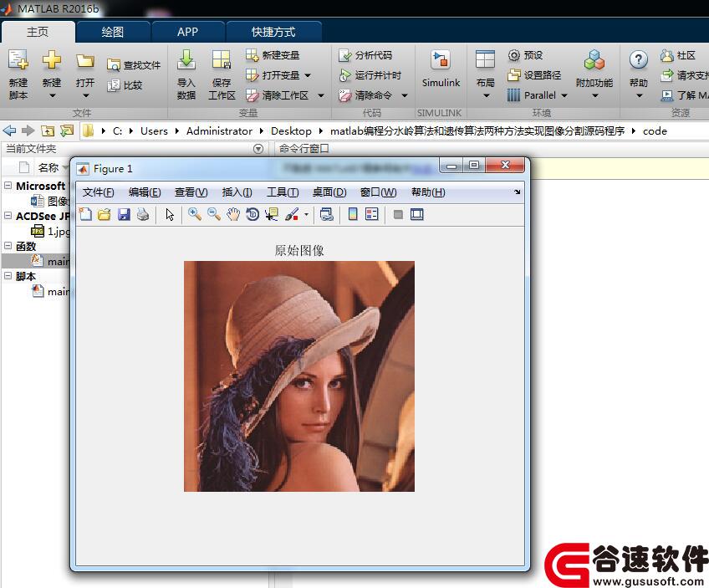Switch to the APP tab
Screen dimensions: 709x588
tap(187, 32)
